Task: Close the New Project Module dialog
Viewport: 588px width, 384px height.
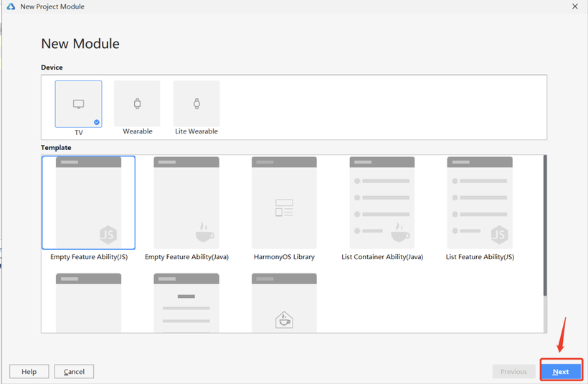Action: coord(575,6)
